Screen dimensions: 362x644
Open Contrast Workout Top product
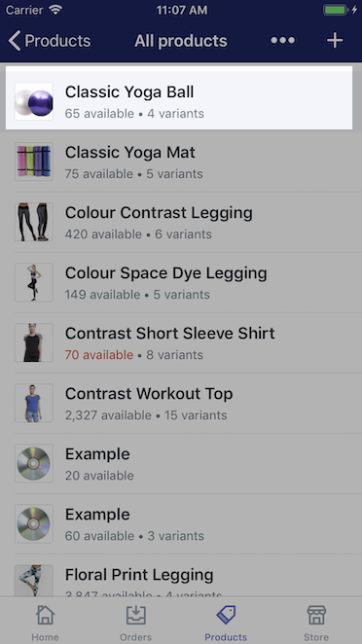pos(181,404)
